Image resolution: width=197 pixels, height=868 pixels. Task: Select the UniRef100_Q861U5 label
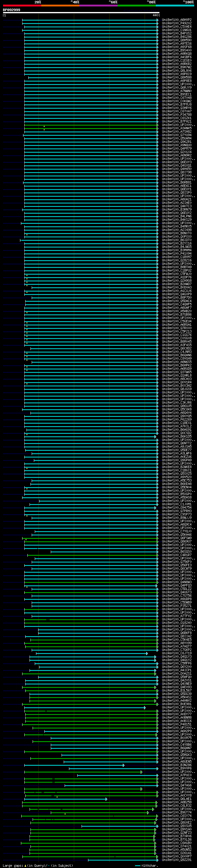(x=177, y=406)
